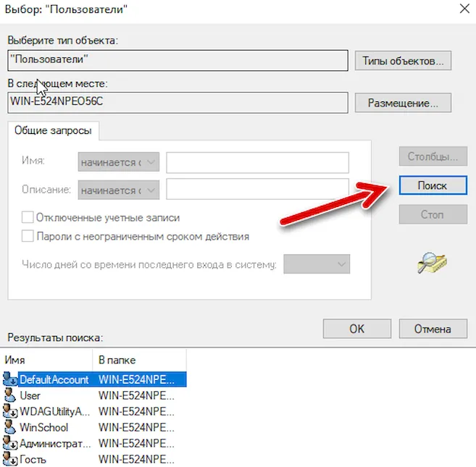Image resolution: width=476 pixels, height=467 pixels.
Task: Click the magnifier search illustration icon
Action: point(432,263)
